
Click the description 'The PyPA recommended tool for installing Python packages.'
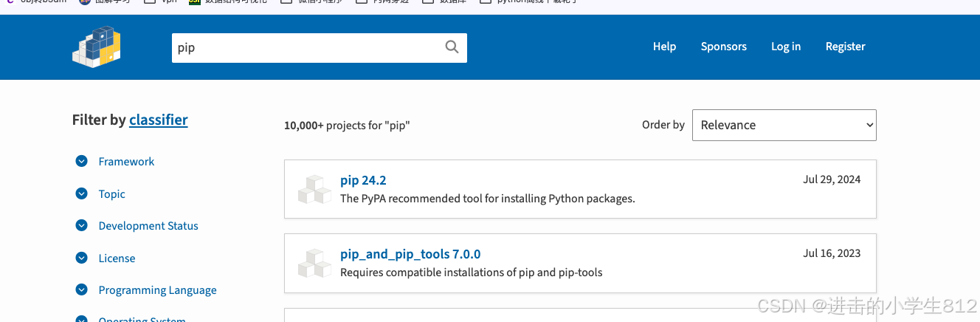coord(487,199)
